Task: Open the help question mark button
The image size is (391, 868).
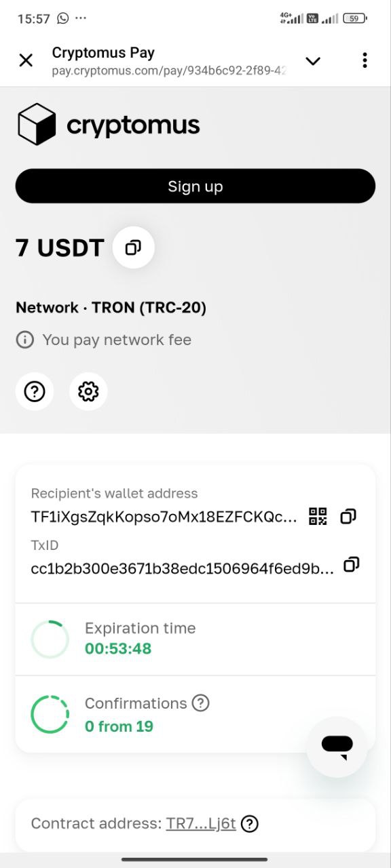Action: [x=35, y=391]
